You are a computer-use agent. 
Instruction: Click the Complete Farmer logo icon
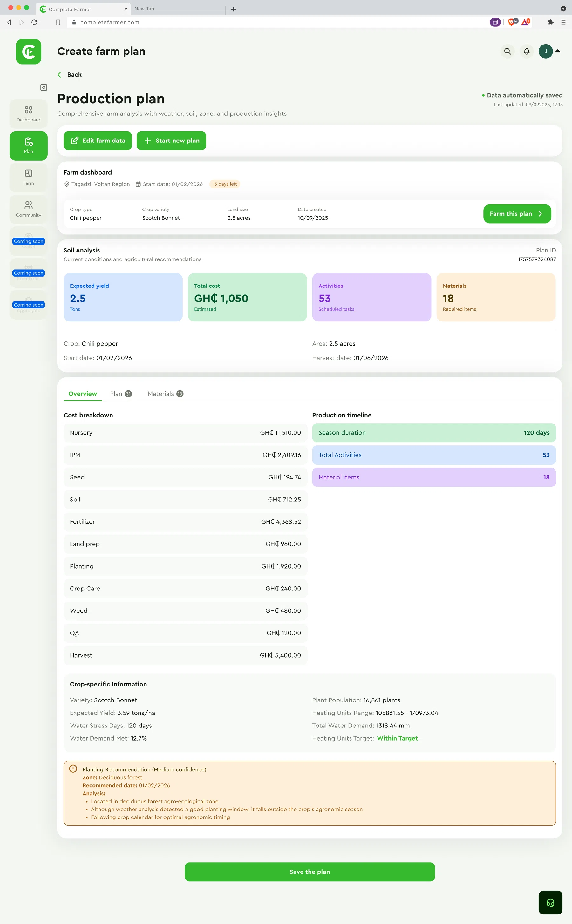[28, 52]
